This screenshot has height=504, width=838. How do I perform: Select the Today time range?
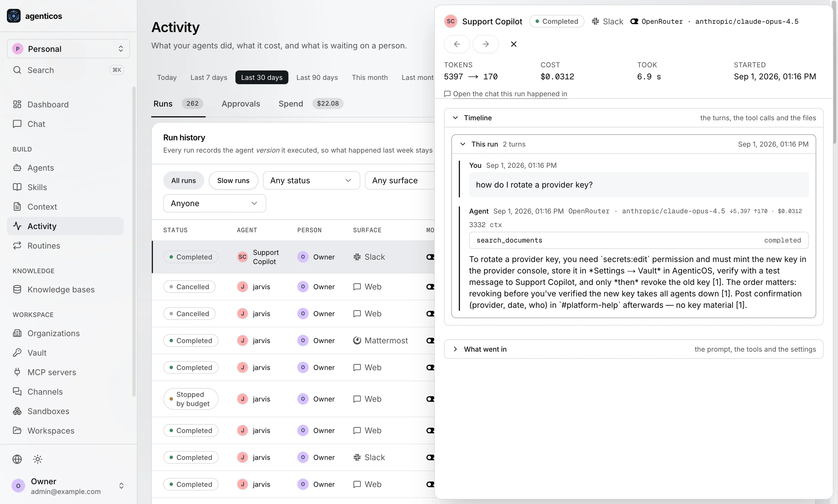click(167, 77)
